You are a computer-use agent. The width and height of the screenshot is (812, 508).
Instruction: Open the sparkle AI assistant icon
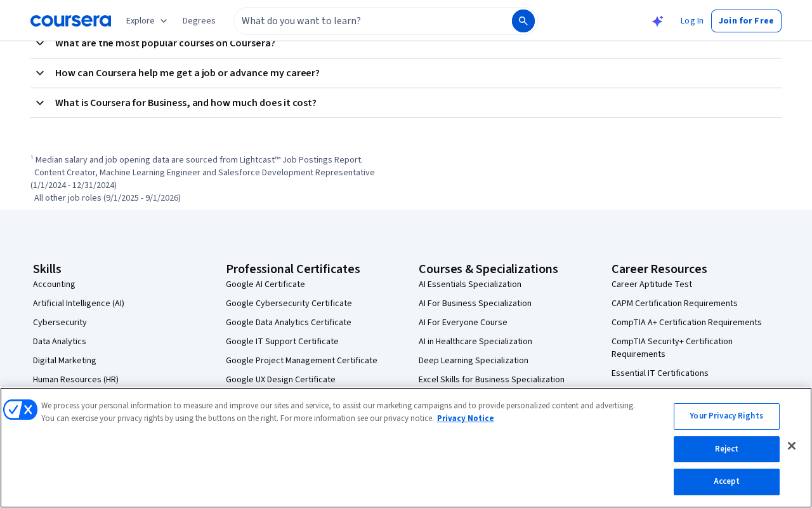(x=658, y=21)
